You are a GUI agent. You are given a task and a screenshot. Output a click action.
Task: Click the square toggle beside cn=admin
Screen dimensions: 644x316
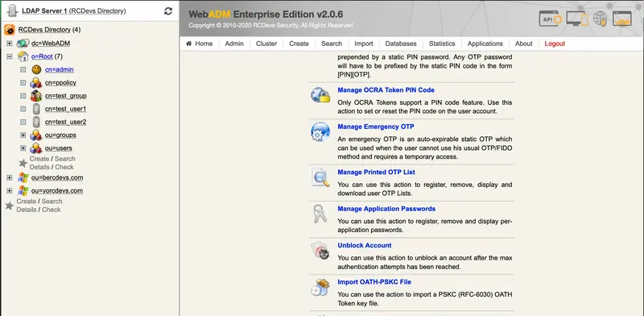(x=23, y=69)
